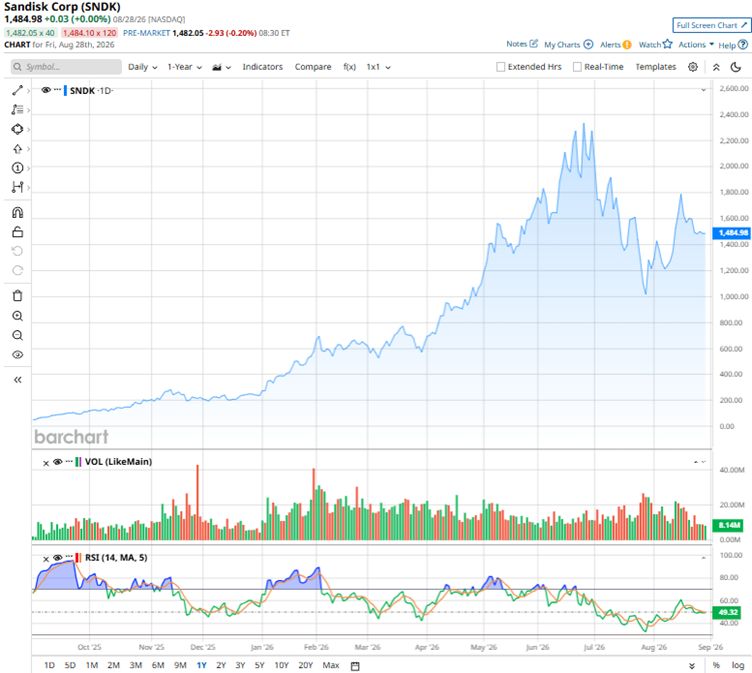Switch to dark mode moon icon
This screenshot has height=673, width=752.
[736, 67]
